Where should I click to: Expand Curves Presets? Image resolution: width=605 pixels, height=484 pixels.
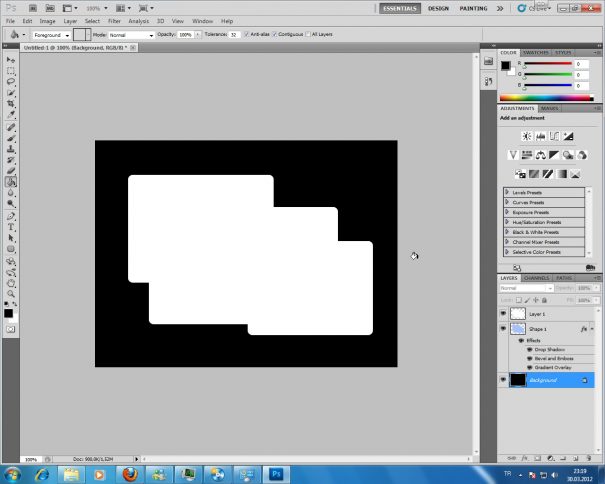pos(507,202)
